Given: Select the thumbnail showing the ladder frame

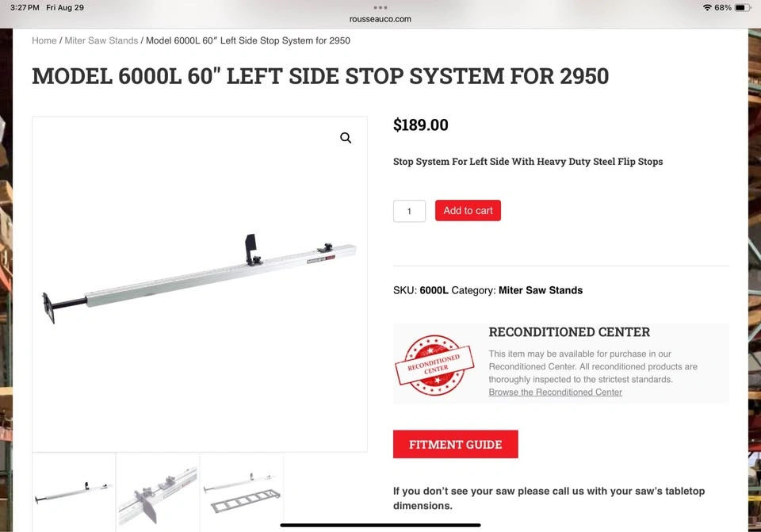Looking at the screenshot, I should 242,492.
